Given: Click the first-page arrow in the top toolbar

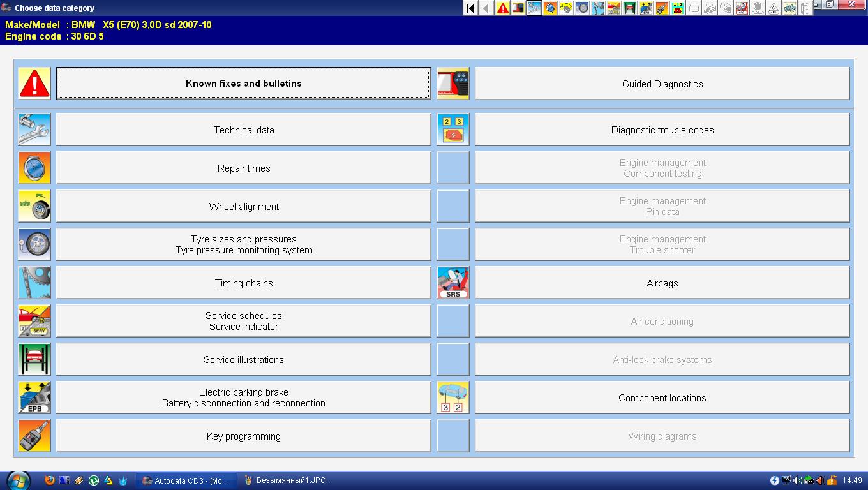Looking at the screenshot, I should click(x=471, y=8).
